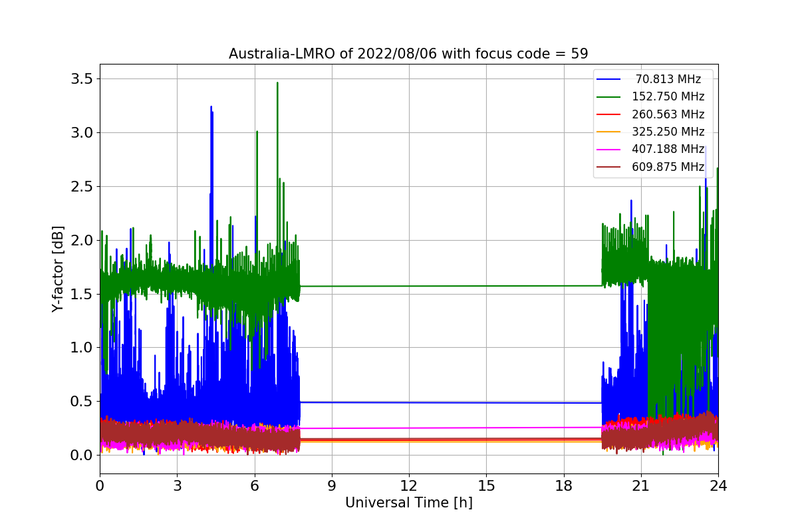Image resolution: width=798 pixels, height=532 pixels.
Task: Click the x-axis tick label 24
Action: pyautogui.click(x=718, y=485)
